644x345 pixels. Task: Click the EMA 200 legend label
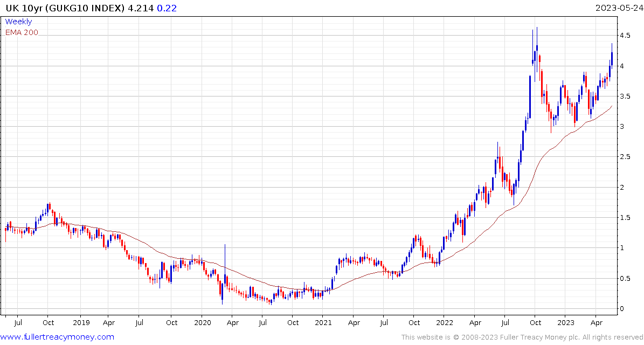[x=22, y=32]
